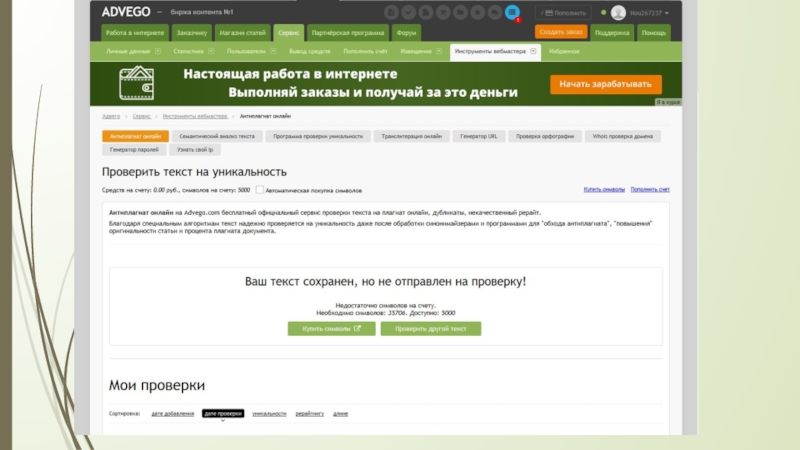Sort checks by уникальности
Viewport: 800px width, 450px height.
[269, 414]
